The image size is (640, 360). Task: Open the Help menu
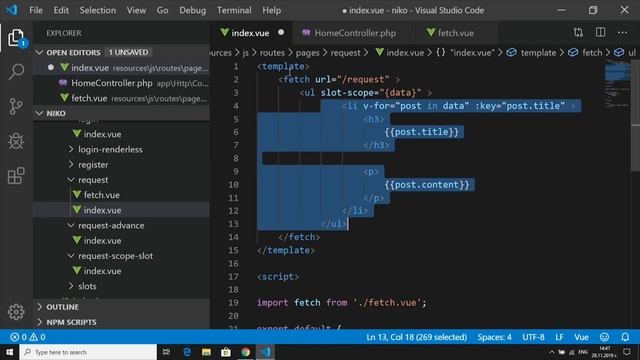(x=271, y=10)
